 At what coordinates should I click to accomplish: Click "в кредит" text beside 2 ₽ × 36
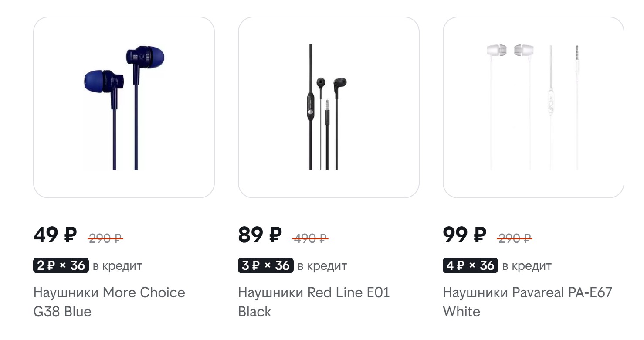point(117,266)
